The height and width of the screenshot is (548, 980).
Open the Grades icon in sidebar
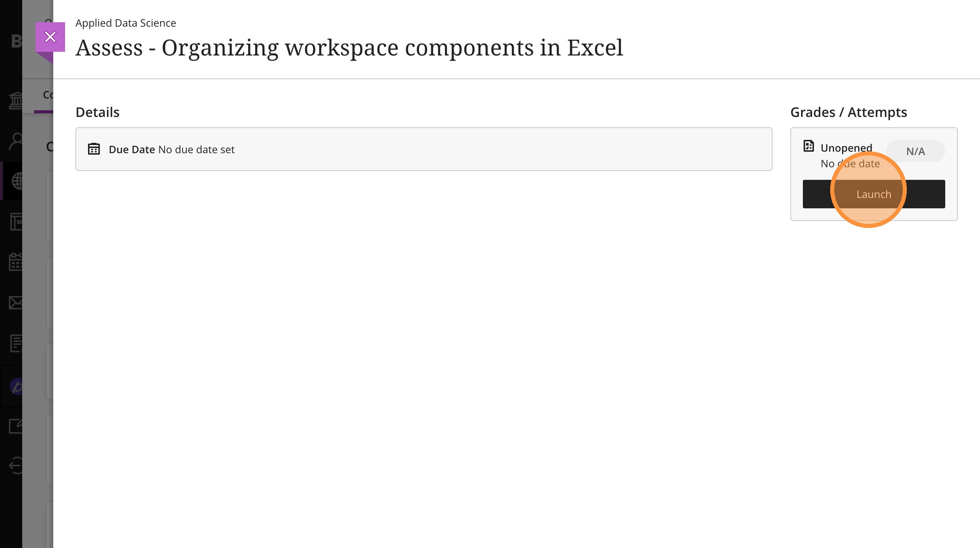click(16, 343)
